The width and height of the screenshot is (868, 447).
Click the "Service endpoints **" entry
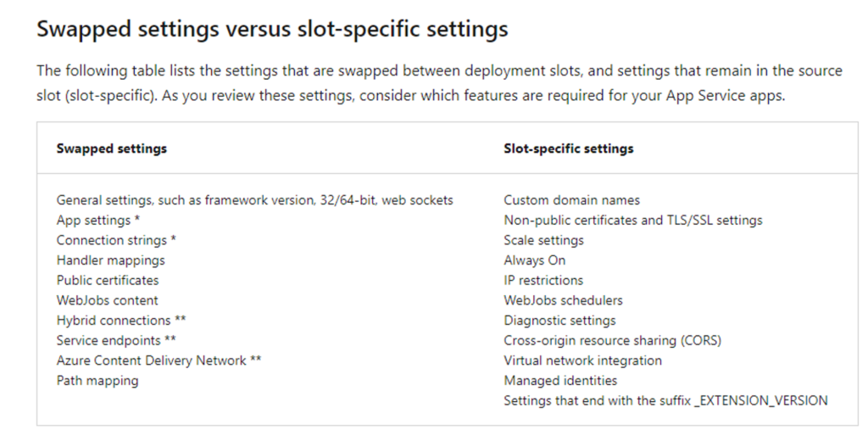[x=116, y=340]
